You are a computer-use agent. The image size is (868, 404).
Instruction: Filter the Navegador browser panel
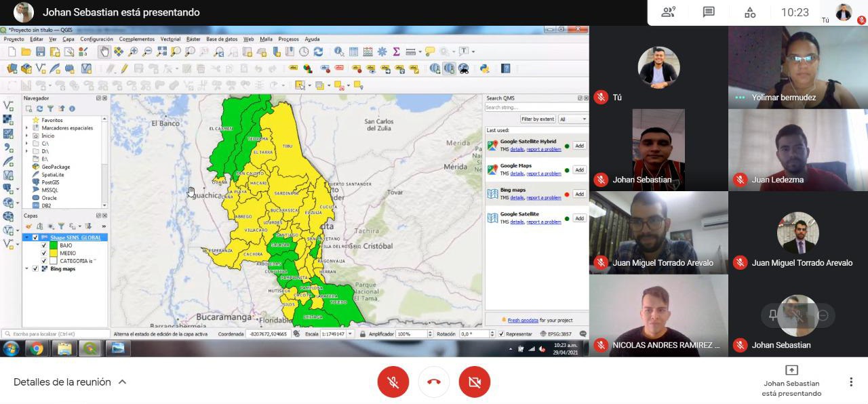(50, 108)
